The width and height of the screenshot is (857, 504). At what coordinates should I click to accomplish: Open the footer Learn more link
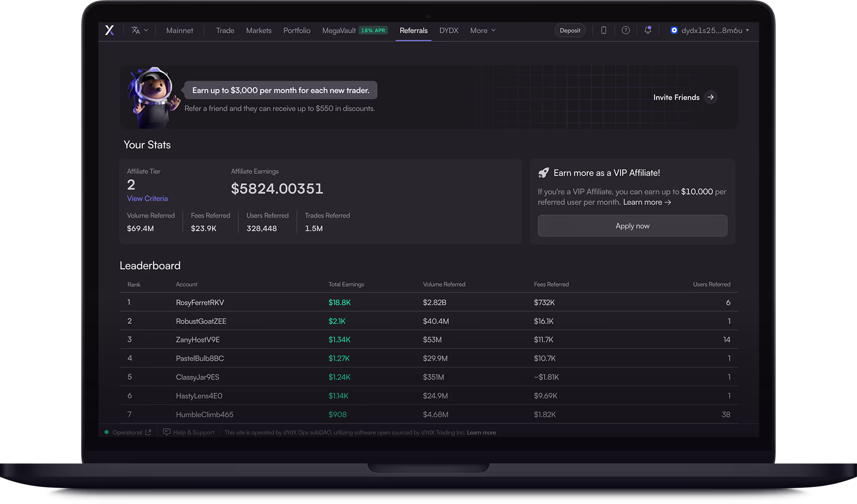(x=481, y=432)
